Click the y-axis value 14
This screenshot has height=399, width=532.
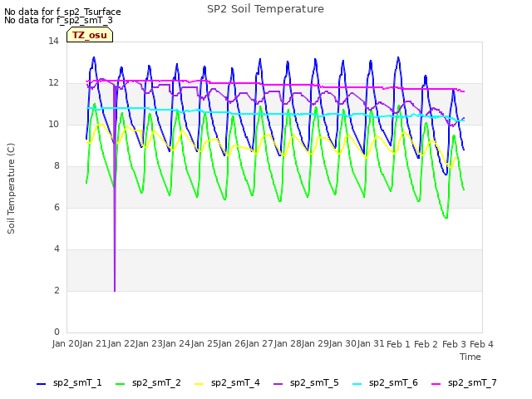point(53,42)
